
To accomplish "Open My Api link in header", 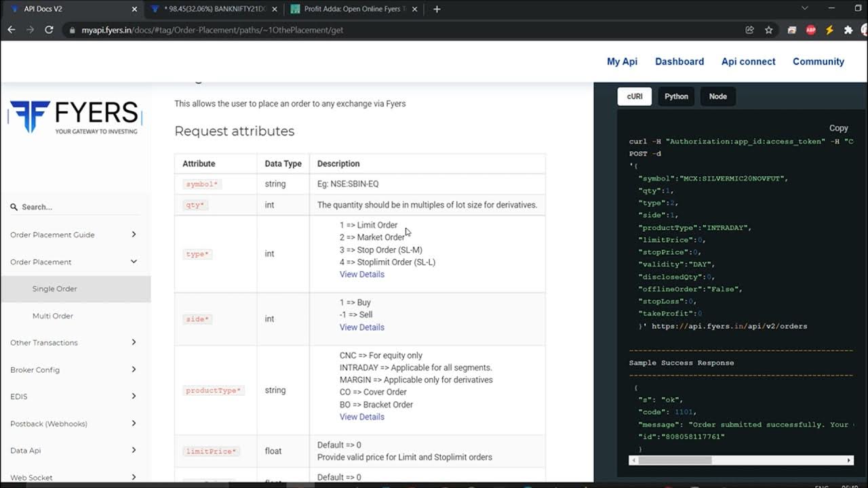I will [622, 61].
